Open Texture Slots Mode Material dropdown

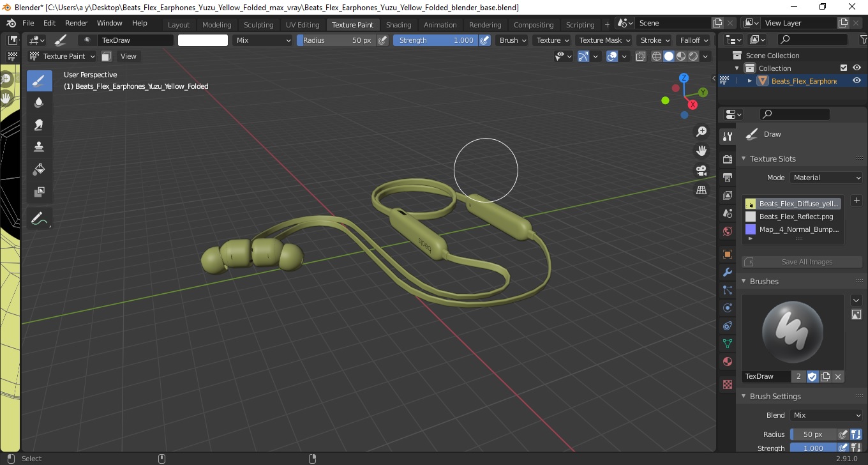826,178
